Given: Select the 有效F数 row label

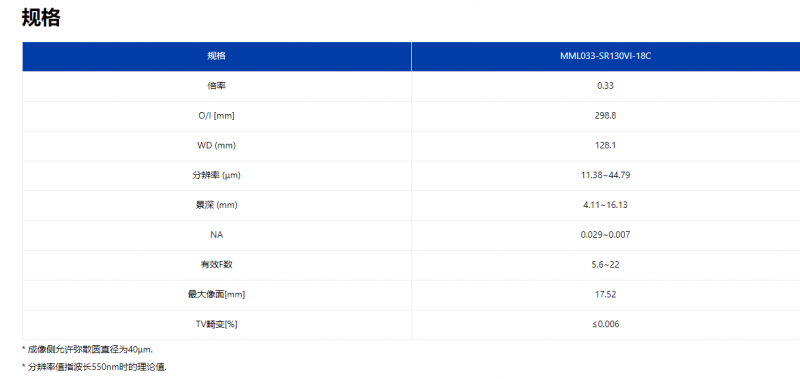Looking at the screenshot, I should coord(216,265).
